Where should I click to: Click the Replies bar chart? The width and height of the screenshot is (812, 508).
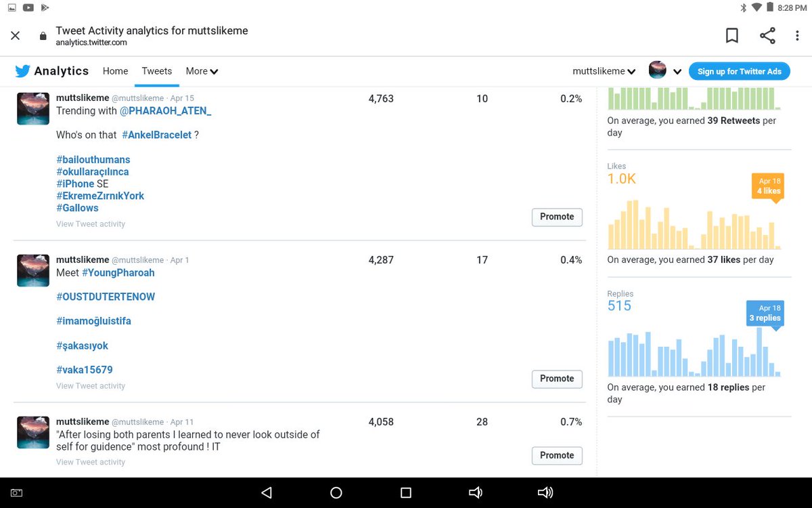[694, 352]
